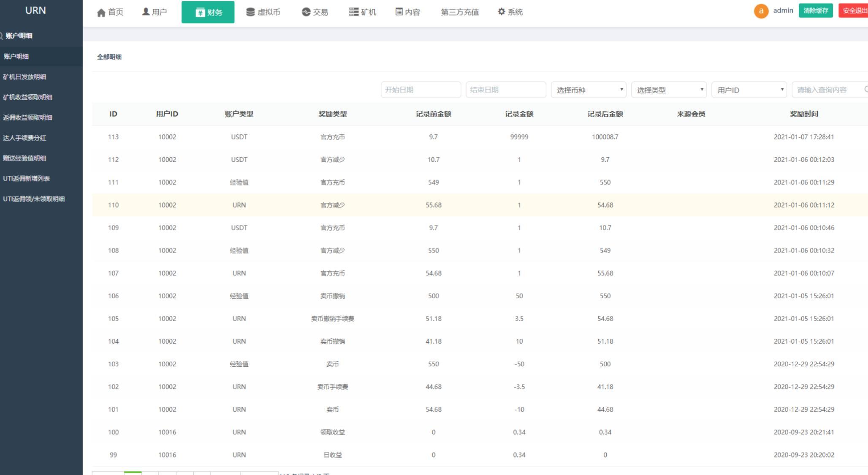Click the search icon beside 账户明细 heading
868x475 pixels.
point(1,36)
